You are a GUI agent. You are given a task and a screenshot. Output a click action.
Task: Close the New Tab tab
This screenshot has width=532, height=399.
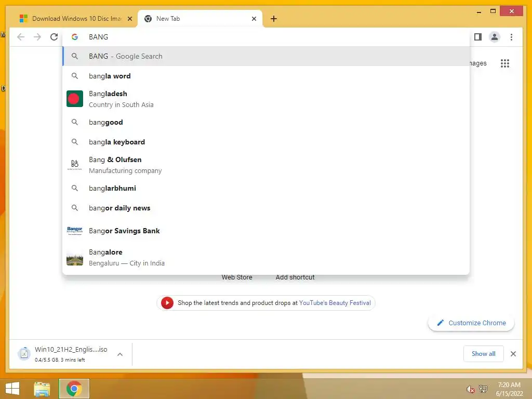[x=254, y=19]
